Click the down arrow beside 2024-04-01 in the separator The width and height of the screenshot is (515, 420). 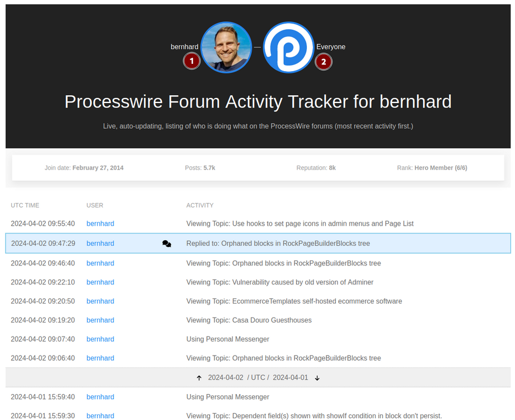click(x=317, y=377)
